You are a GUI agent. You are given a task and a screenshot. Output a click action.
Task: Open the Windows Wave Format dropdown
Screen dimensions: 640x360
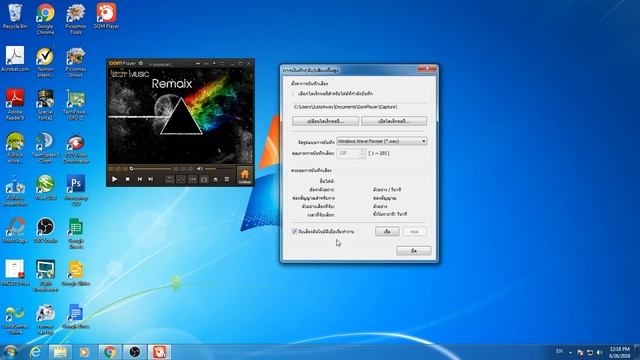pyautogui.click(x=382, y=141)
